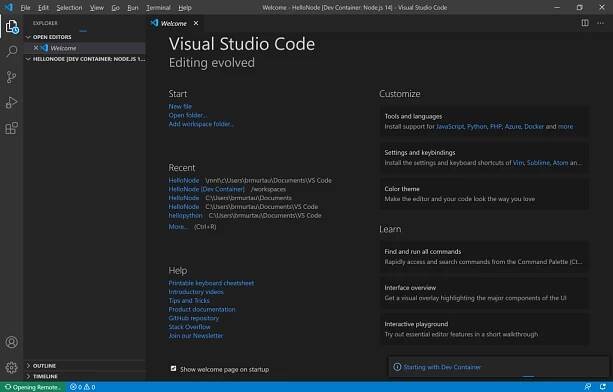Close Welcome editor in Open Editors list
613x392 pixels.
36,48
